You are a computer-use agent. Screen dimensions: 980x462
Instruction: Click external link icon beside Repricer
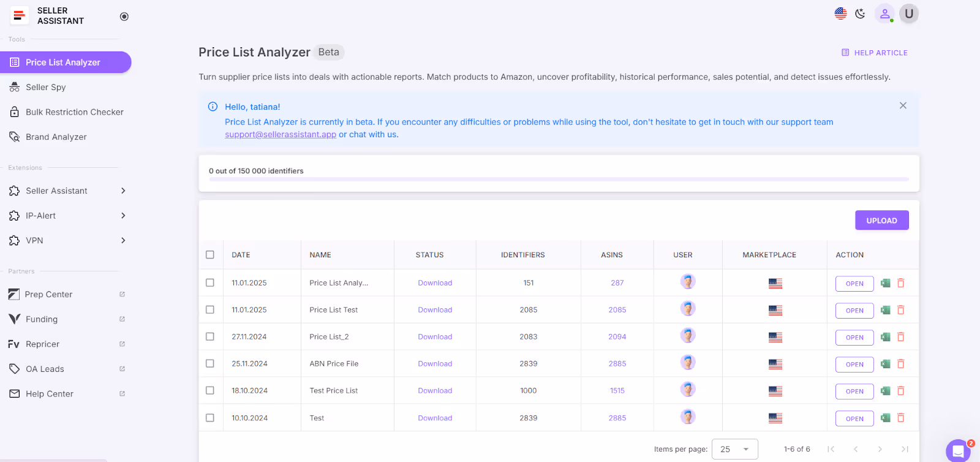point(122,344)
